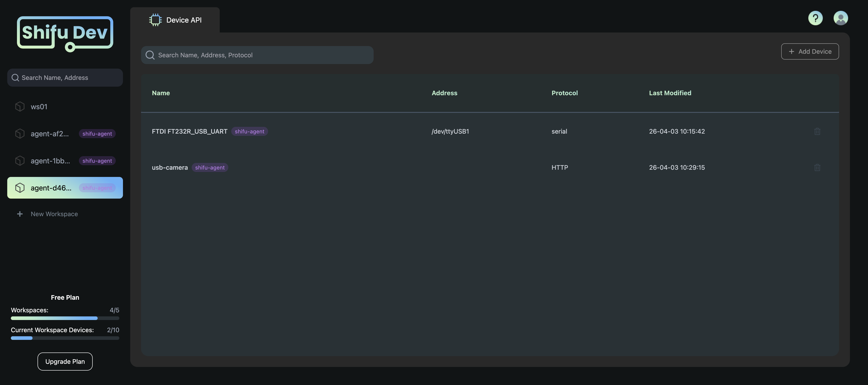Click the chip icon on the Device API tab

[155, 19]
